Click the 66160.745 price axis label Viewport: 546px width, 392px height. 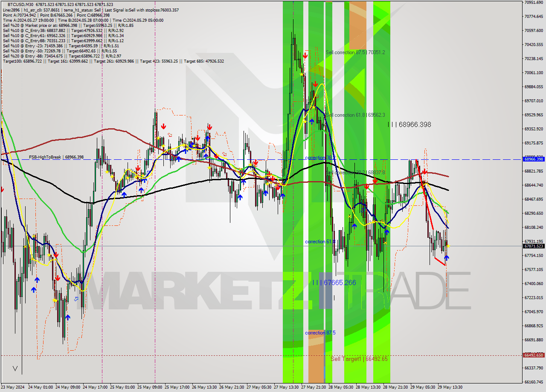click(534, 382)
